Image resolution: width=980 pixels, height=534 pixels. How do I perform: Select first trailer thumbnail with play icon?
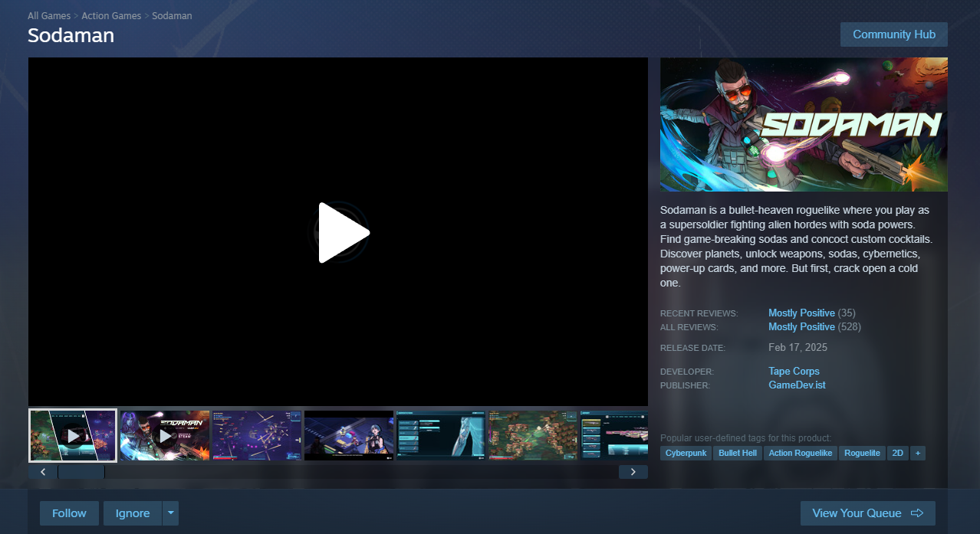click(x=73, y=435)
